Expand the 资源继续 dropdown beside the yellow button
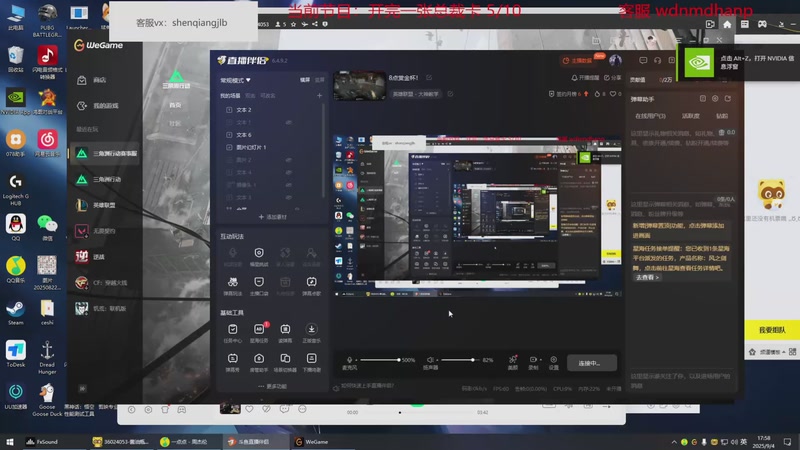This screenshot has width=800, height=450. click(x=784, y=352)
